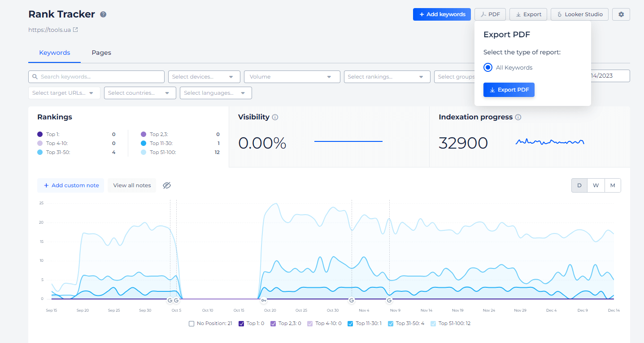
Task: Click the Google update marker near Nov 4
Action: 352,300
